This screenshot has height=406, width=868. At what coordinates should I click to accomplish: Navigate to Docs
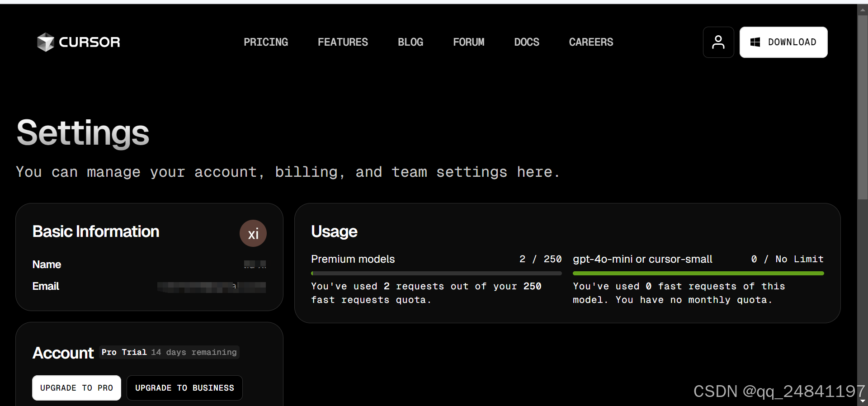click(x=527, y=42)
